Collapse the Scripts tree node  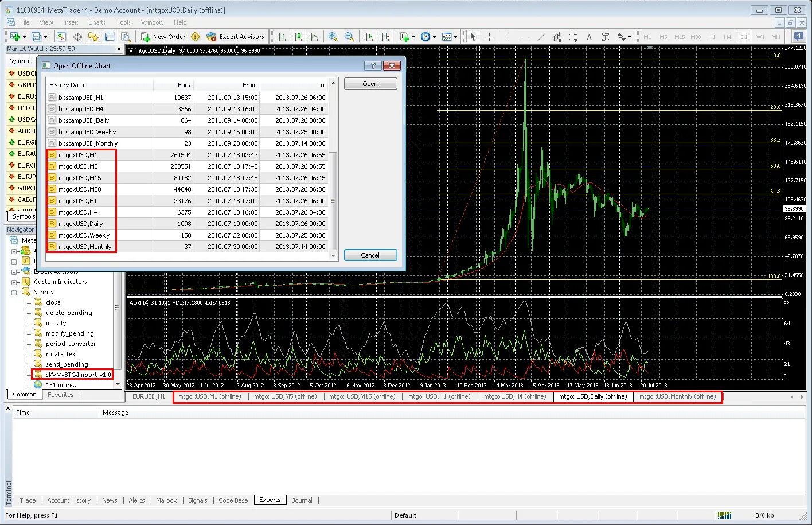pos(14,292)
